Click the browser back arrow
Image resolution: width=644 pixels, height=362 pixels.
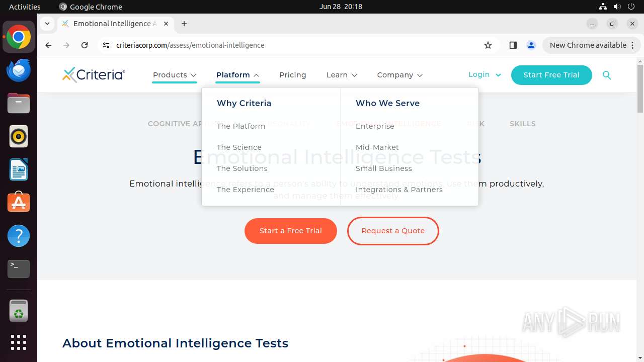tap(48, 45)
